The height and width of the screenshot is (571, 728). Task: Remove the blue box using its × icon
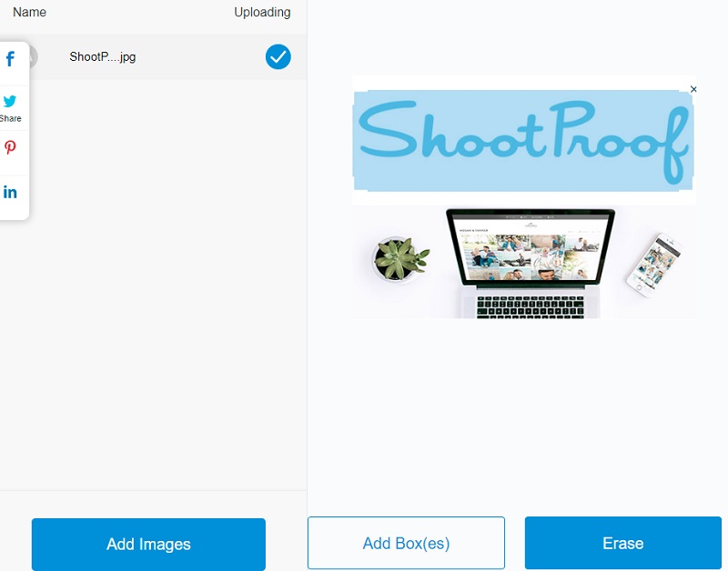(x=693, y=89)
